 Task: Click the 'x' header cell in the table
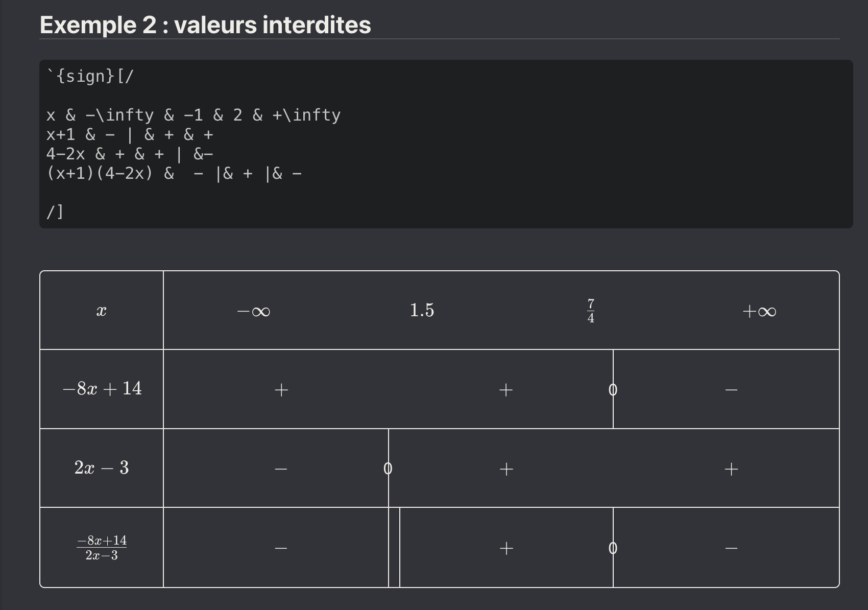pos(102,311)
